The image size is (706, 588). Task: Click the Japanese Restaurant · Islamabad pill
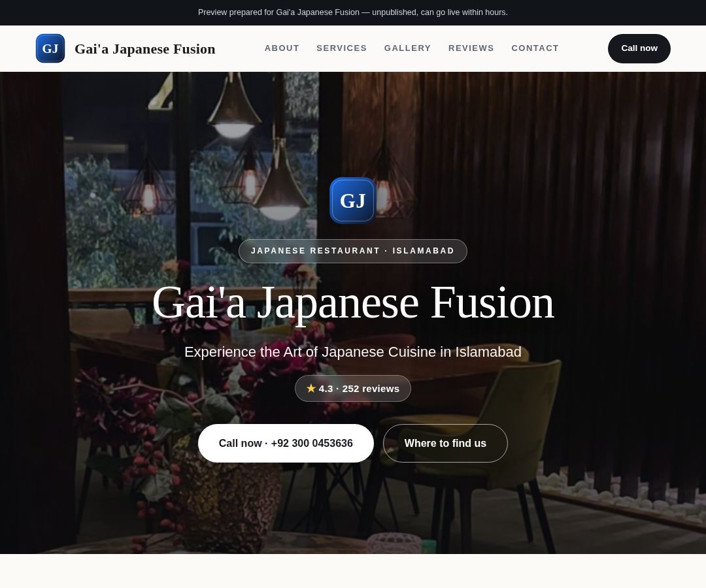pos(353,251)
